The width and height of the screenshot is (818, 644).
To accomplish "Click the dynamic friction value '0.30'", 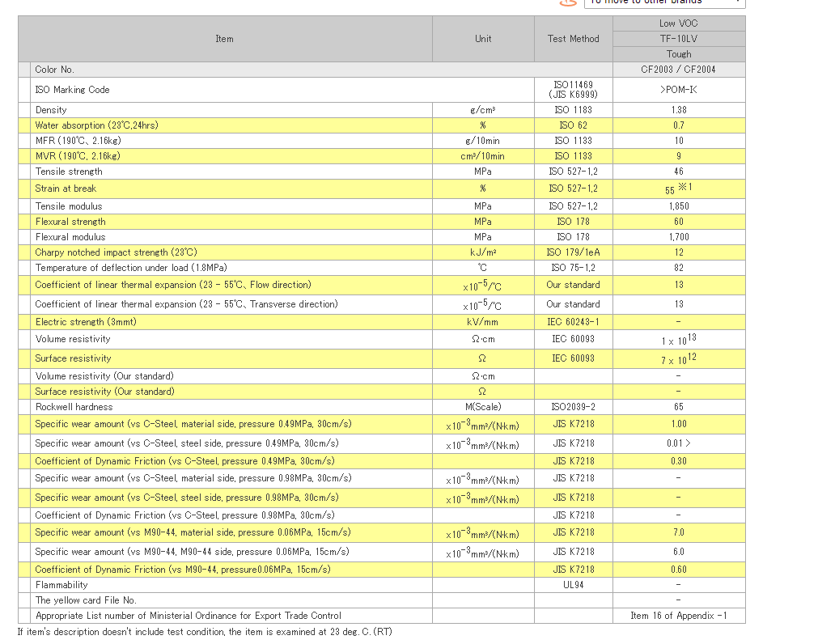I will click(679, 461).
